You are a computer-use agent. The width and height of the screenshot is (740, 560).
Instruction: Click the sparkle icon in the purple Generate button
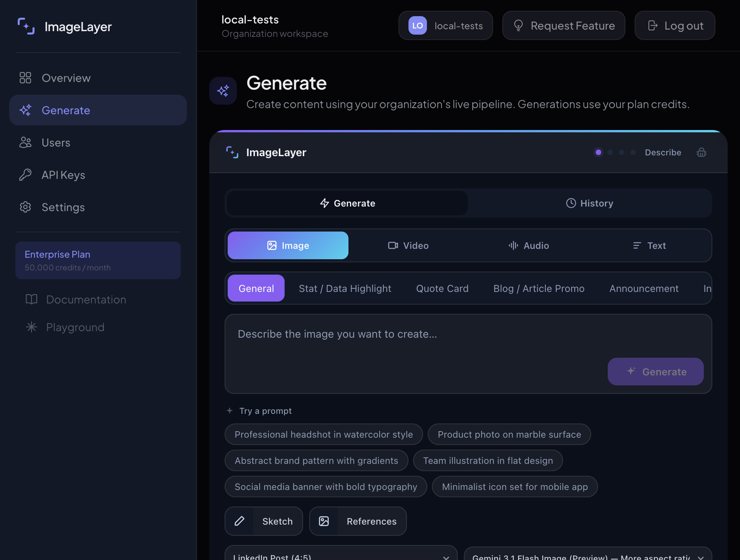click(x=631, y=371)
